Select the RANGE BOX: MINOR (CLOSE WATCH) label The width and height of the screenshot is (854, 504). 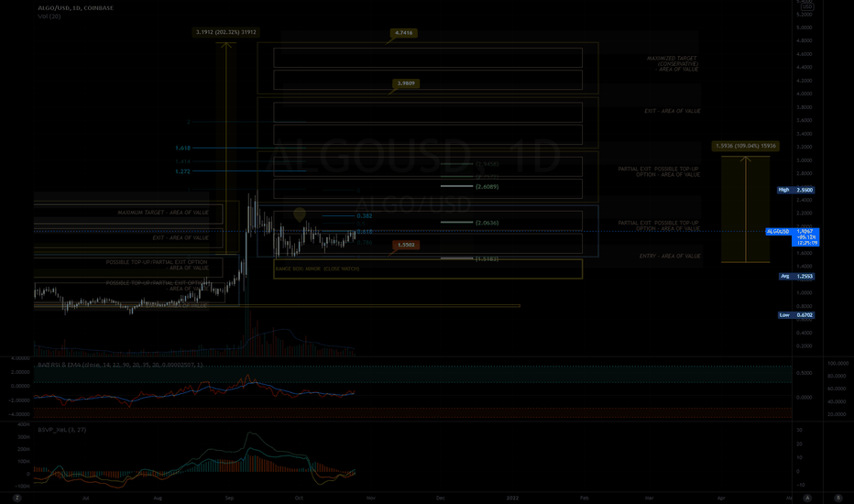[317, 268]
